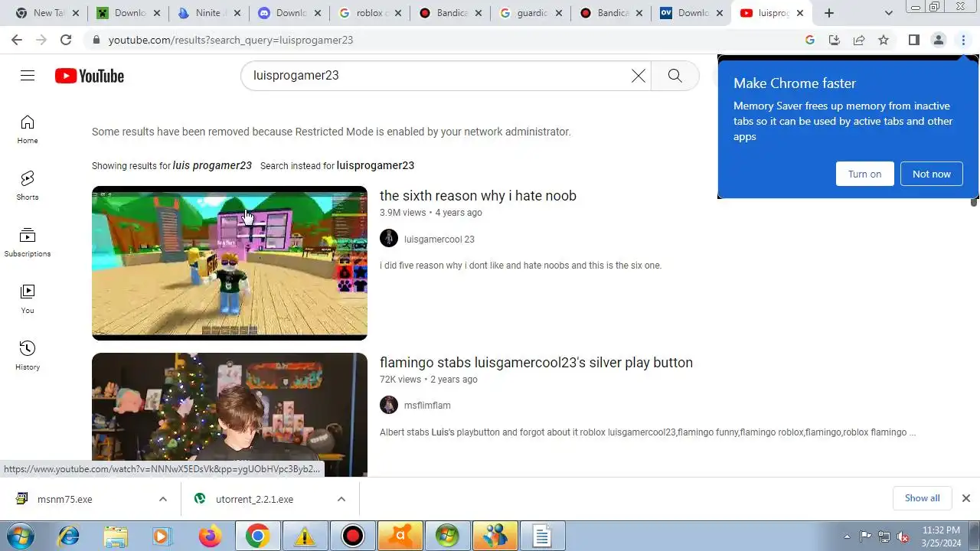Open 'flamingo stabs luisgamercool23's silver play button' title
Viewport: 980px width, 551px height.
pos(536,363)
